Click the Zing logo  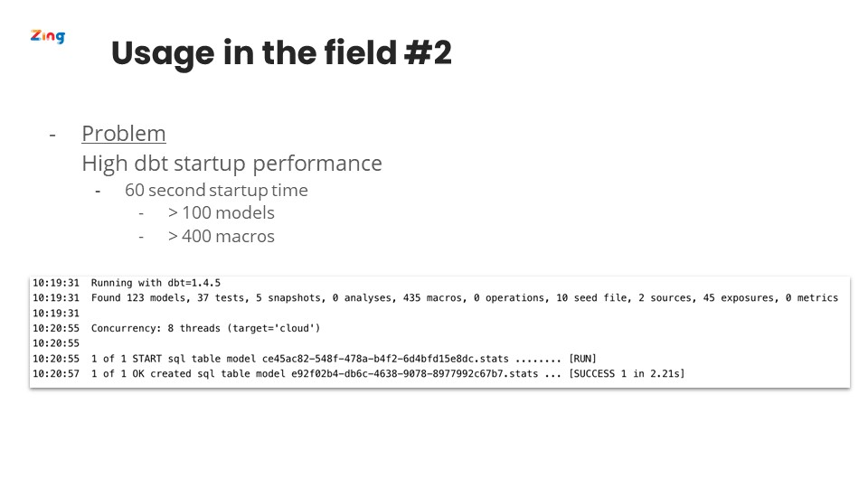click(x=48, y=36)
